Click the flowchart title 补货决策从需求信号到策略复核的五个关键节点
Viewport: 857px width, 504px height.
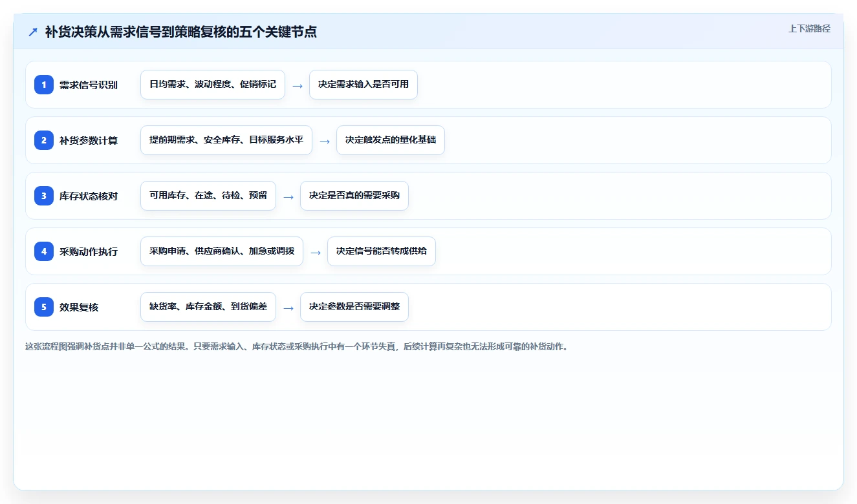(x=181, y=32)
